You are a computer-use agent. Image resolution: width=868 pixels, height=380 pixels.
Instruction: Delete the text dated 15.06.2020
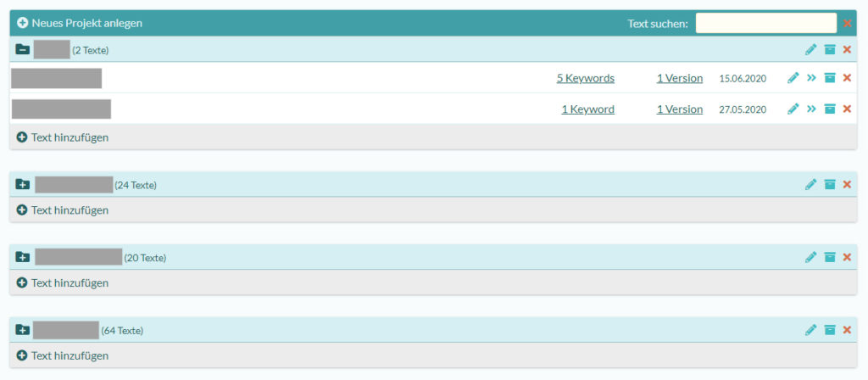pyautogui.click(x=847, y=78)
